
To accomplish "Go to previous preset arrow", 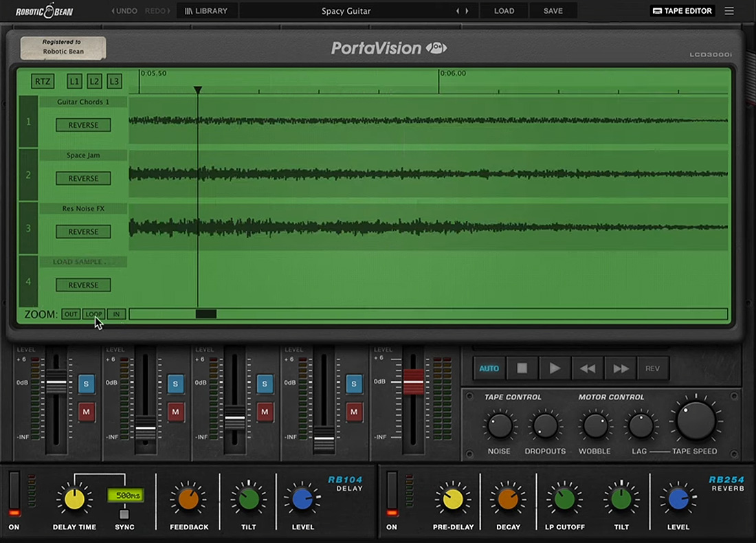I will 458,10.
